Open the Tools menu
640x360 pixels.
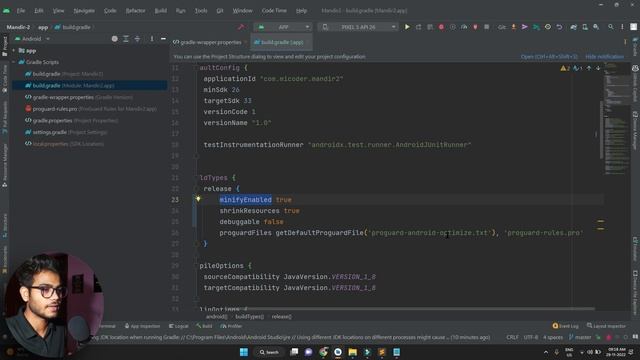click(x=201, y=11)
